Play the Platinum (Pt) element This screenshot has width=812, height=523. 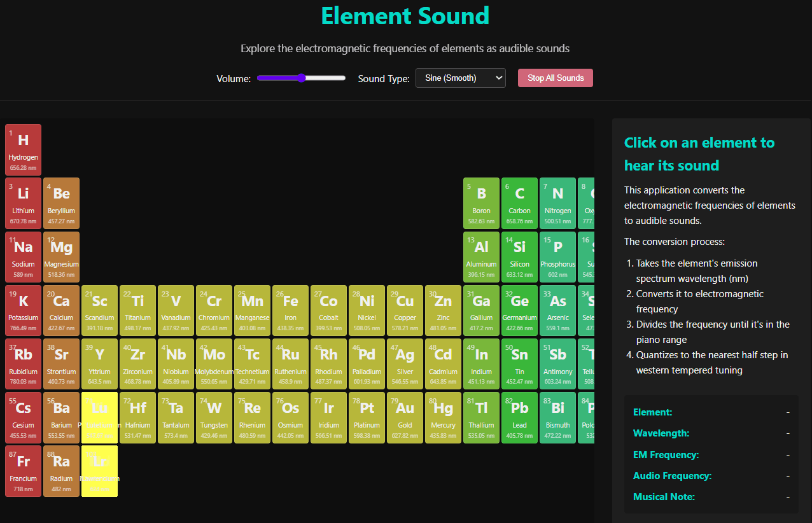click(x=367, y=417)
